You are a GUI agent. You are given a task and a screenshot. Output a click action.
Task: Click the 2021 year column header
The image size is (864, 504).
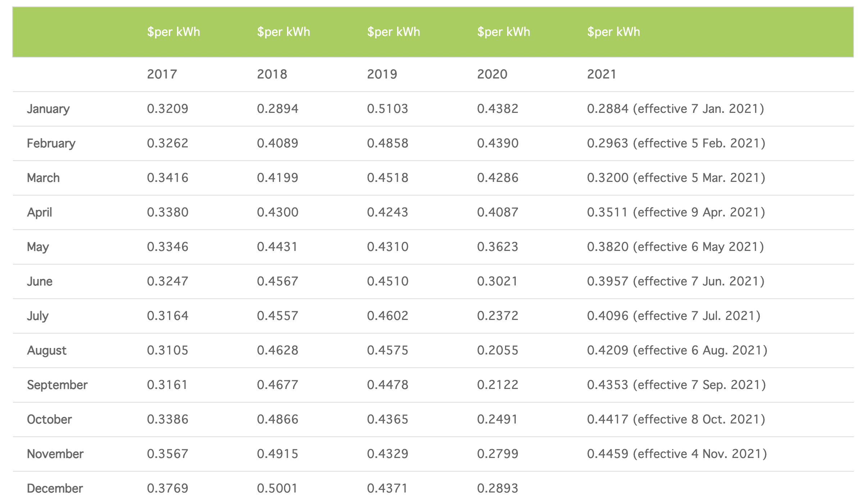point(601,74)
